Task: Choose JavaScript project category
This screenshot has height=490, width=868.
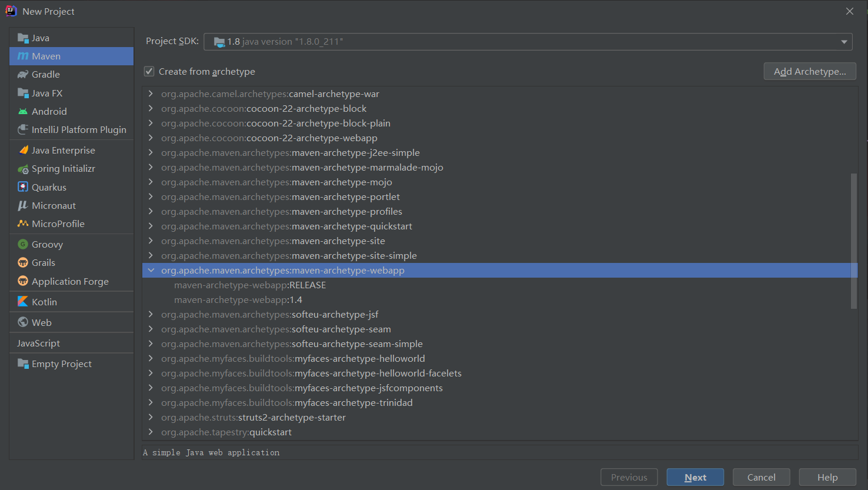Action: pos(72,343)
